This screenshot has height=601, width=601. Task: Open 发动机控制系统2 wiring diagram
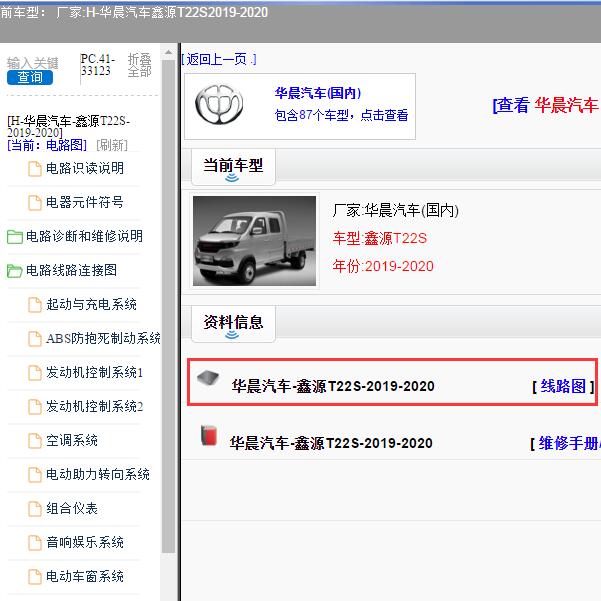[95, 406]
